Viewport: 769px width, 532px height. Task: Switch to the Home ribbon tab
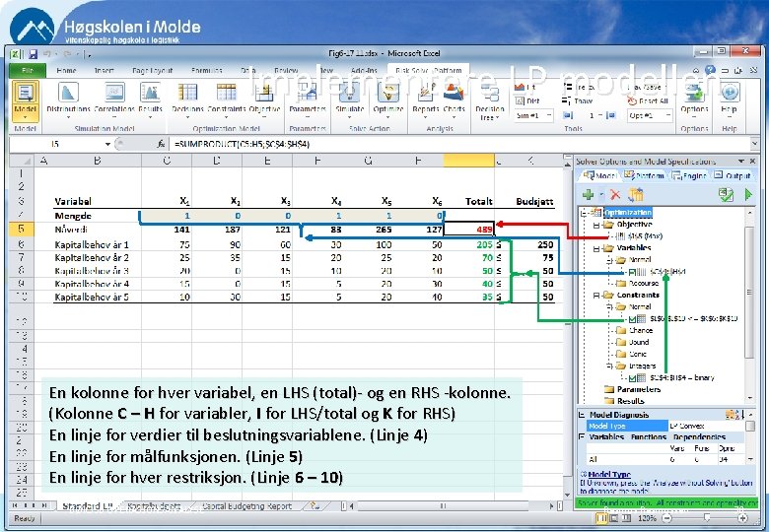[x=66, y=71]
